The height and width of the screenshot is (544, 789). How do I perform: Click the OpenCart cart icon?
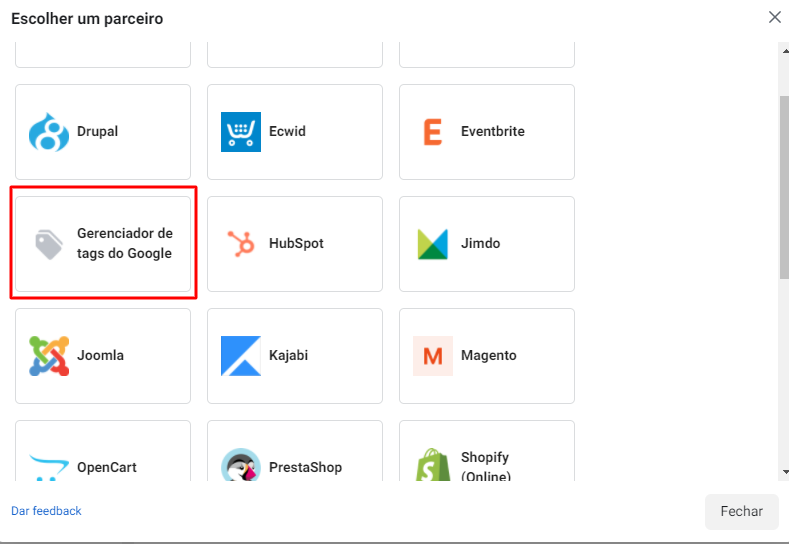pos(49,467)
